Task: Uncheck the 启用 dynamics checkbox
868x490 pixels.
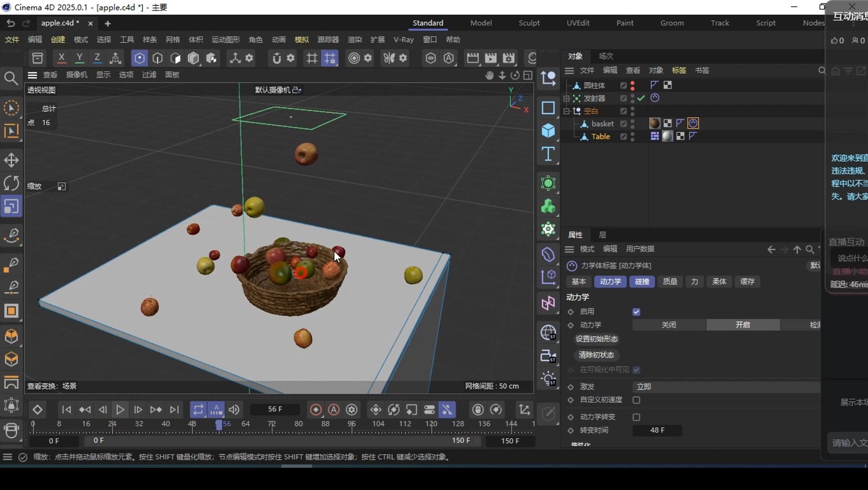Action: (636, 312)
